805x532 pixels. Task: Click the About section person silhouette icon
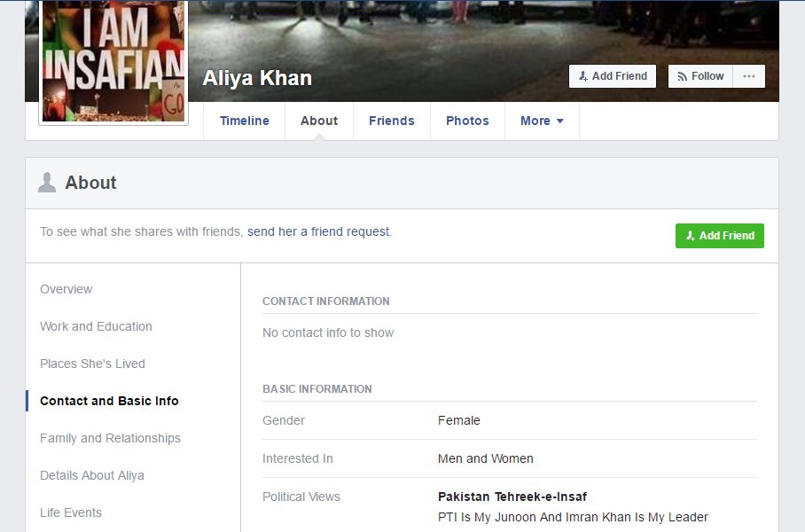pos(47,183)
